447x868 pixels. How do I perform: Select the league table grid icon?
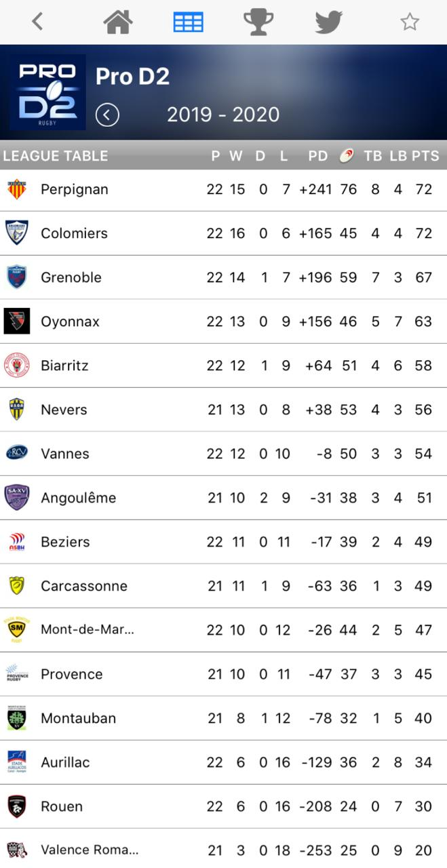click(188, 22)
